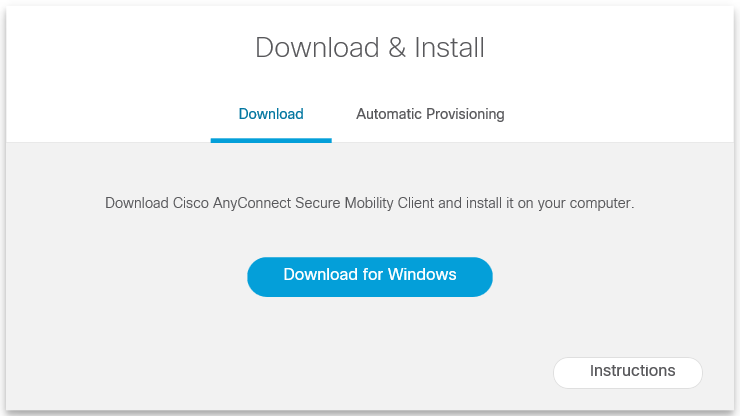Click the blue underline beneath Download tab
Image resolution: width=740 pixels, height=416 pixels.
point(271,140)
